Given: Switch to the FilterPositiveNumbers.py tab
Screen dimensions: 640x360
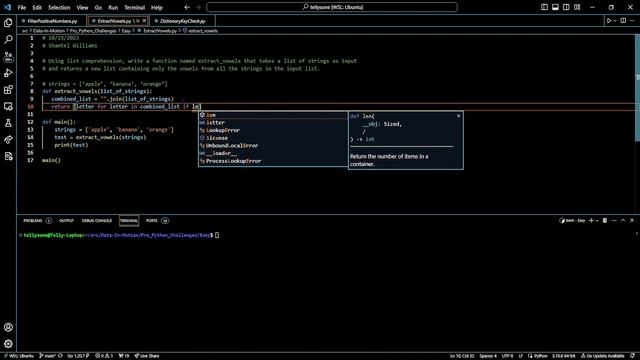Looking at the screenshot, I should 52,21.
